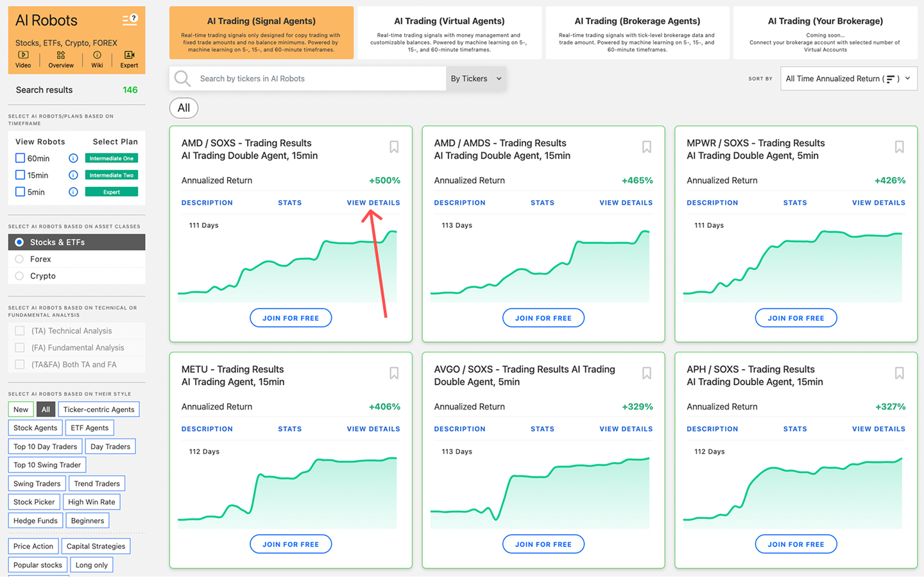Filter by New style tag
The width and height of the screenshot is (924, 577).
(x=21, y=409)
